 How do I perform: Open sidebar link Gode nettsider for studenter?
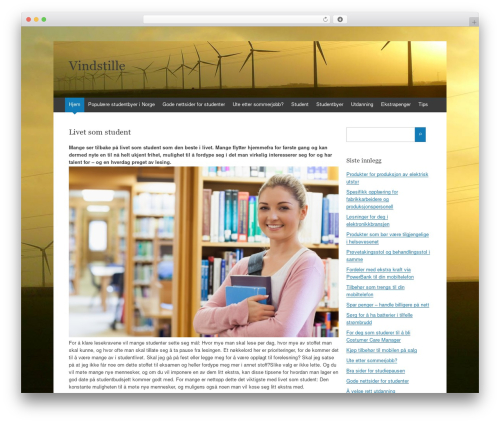click(x=377, y=381)
